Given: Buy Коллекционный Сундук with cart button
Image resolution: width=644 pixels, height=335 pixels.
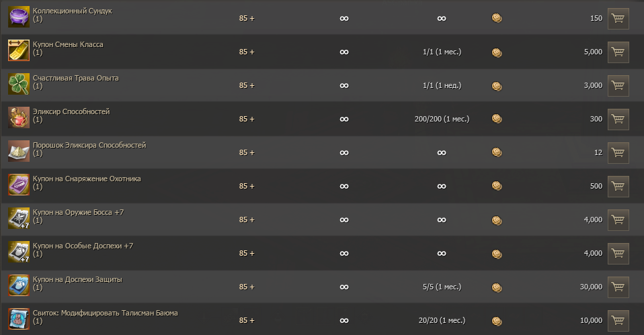Looking at the screenshot, I should point(618,18).
